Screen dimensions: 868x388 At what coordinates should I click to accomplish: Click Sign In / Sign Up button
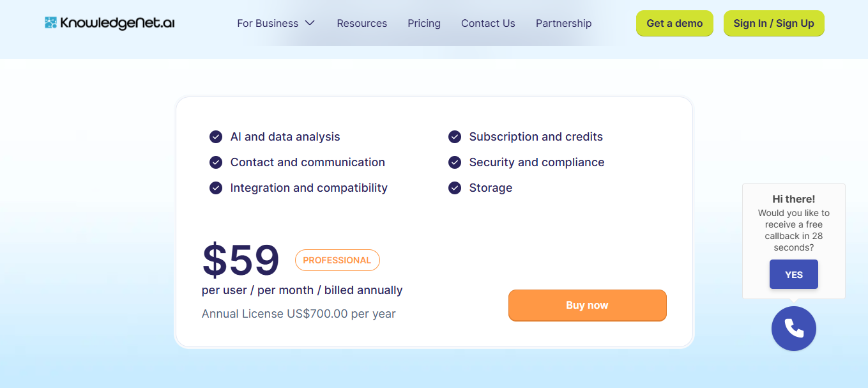773,23
